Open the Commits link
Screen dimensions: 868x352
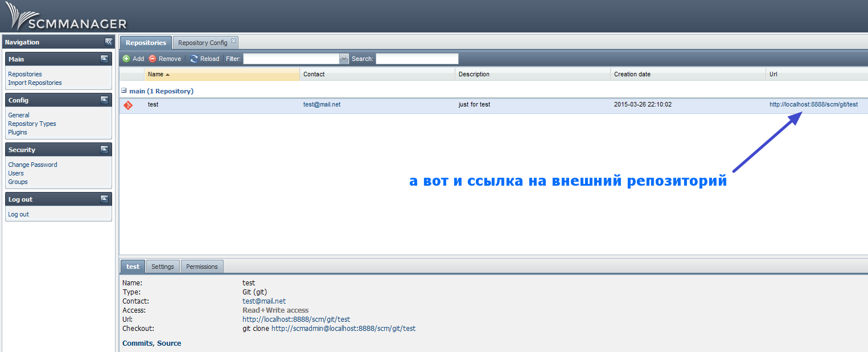coord(137,343)
